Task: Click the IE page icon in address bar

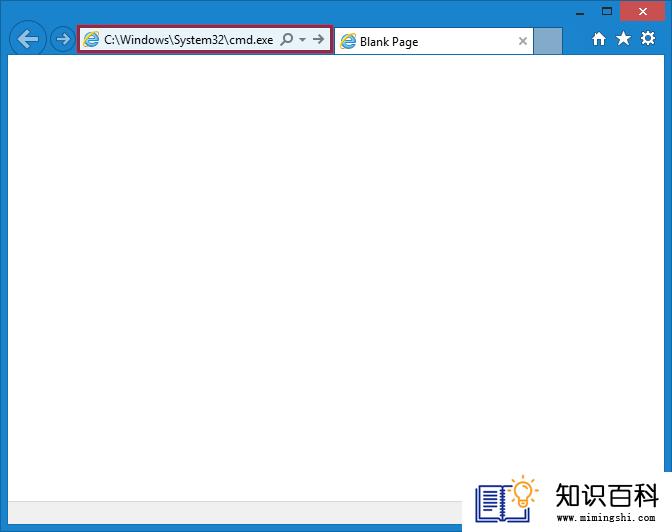Action: pos(91,39)
